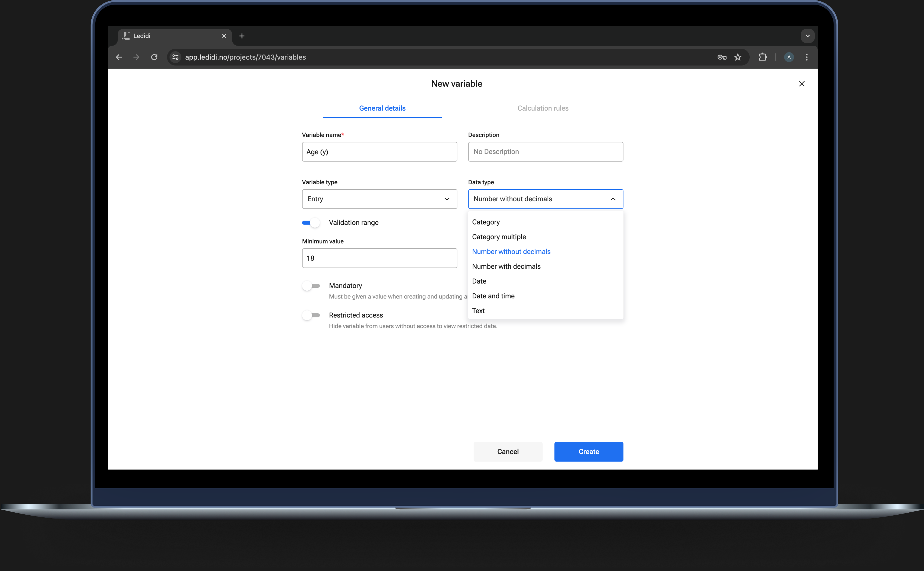Select Date and time option
The image size is (924, 571).
(493, 296)
